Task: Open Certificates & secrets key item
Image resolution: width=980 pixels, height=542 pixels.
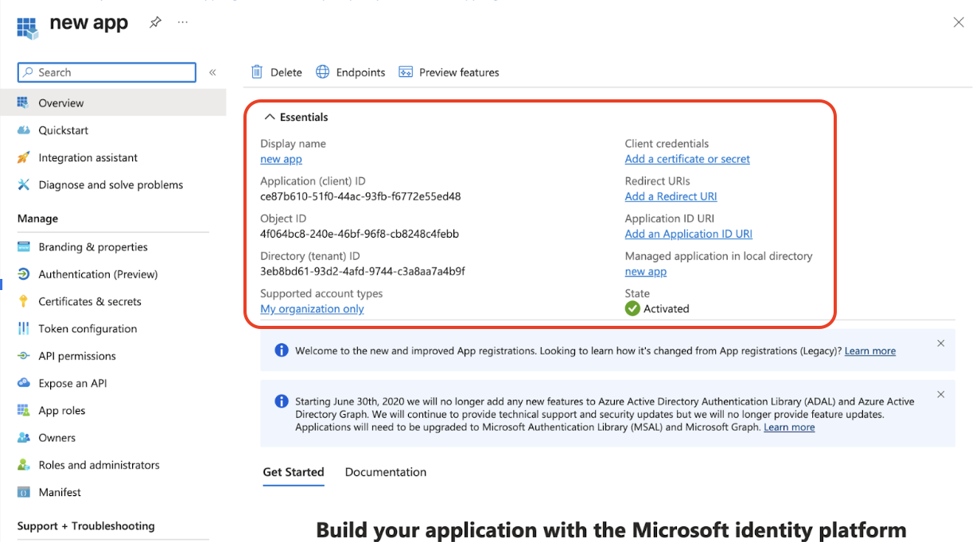Action: (89, 301)
